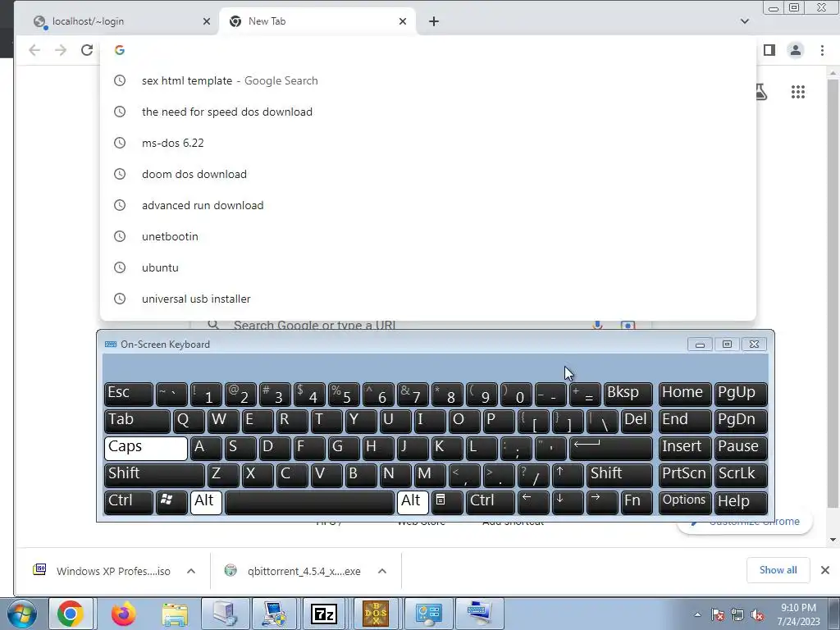
Task: Toggle the right Alt key on keyboard
Action: point(413,502)
